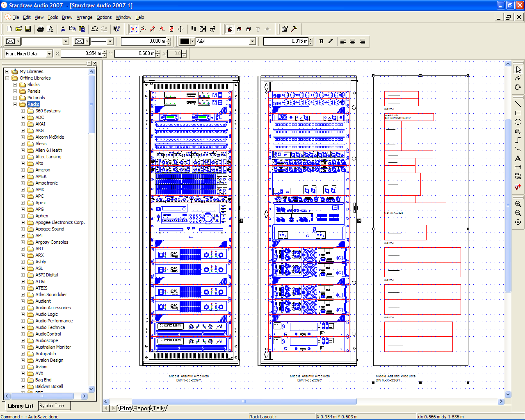
Task: Open the File menu
Action: (x=16, y=17)
